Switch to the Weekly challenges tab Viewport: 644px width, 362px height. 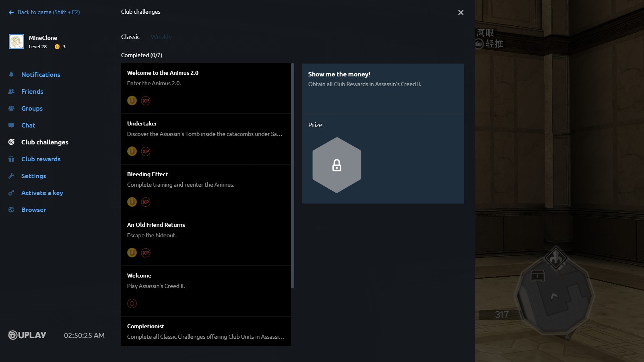pos(161,37)
